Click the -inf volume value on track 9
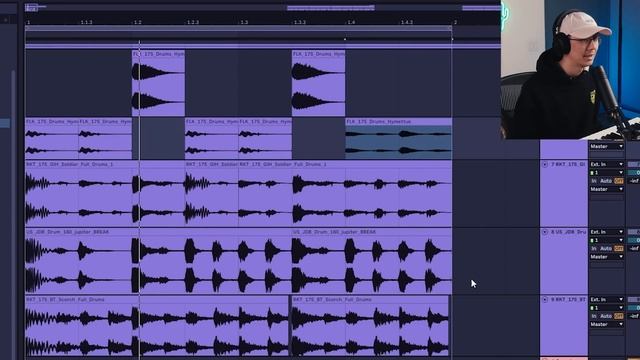640x360 pixels. click(634, 316)
